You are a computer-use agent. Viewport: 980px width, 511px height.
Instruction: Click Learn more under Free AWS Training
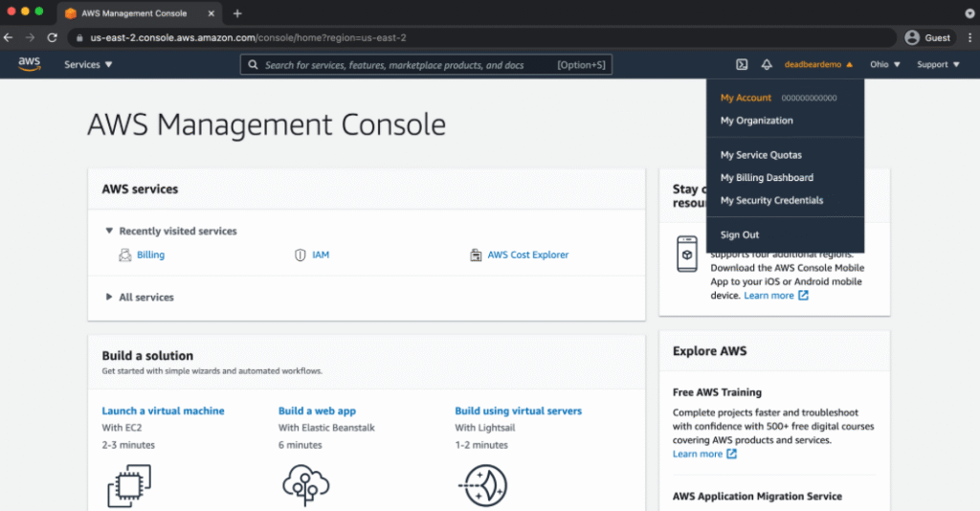[x=698, y=454]
